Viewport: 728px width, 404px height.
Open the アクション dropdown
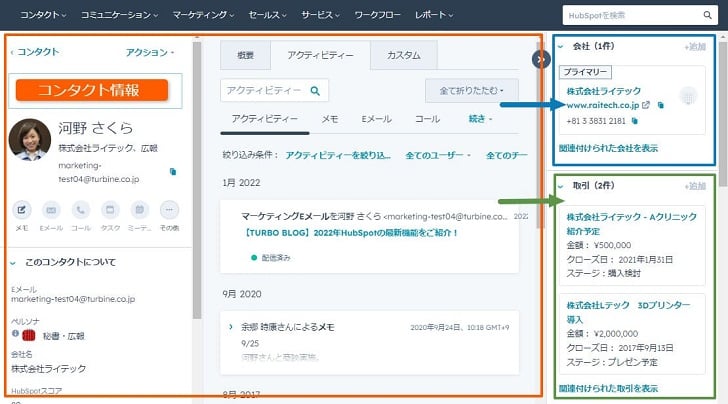point(150,52)
